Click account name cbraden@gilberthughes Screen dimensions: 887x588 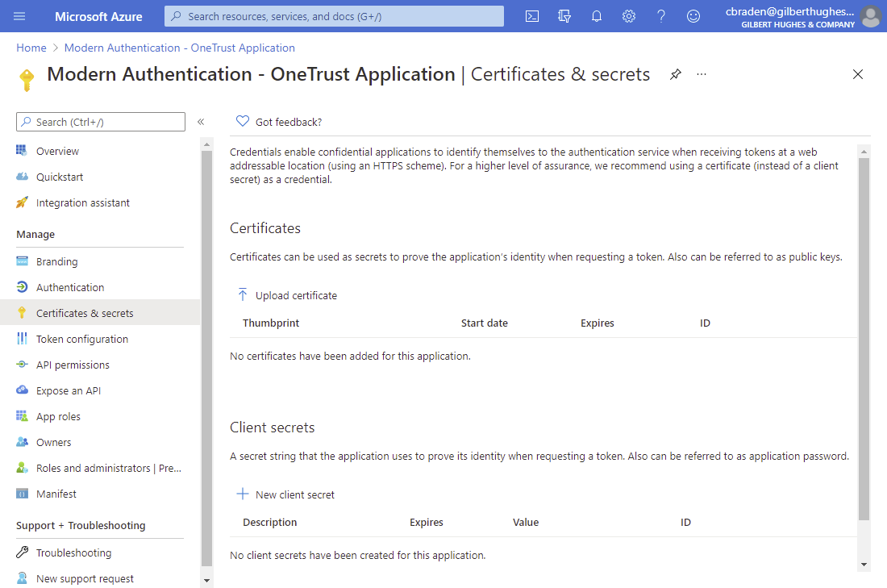pyautogui.click(x=789, y=11)
